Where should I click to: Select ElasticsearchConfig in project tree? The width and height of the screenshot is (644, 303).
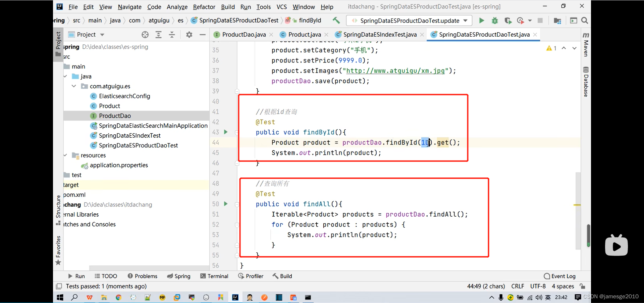tap(124, 96)
